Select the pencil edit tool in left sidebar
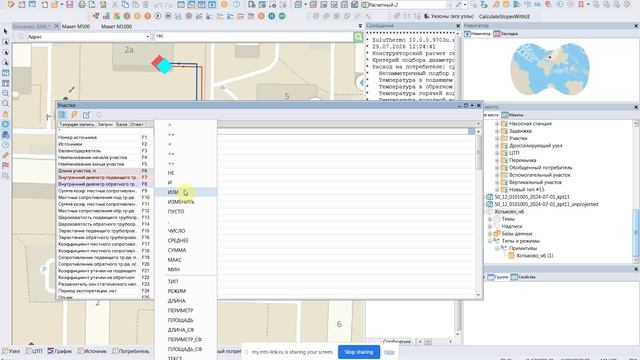Image resolution: width=640 pixels, height=360 pixels. click(5, 155)
